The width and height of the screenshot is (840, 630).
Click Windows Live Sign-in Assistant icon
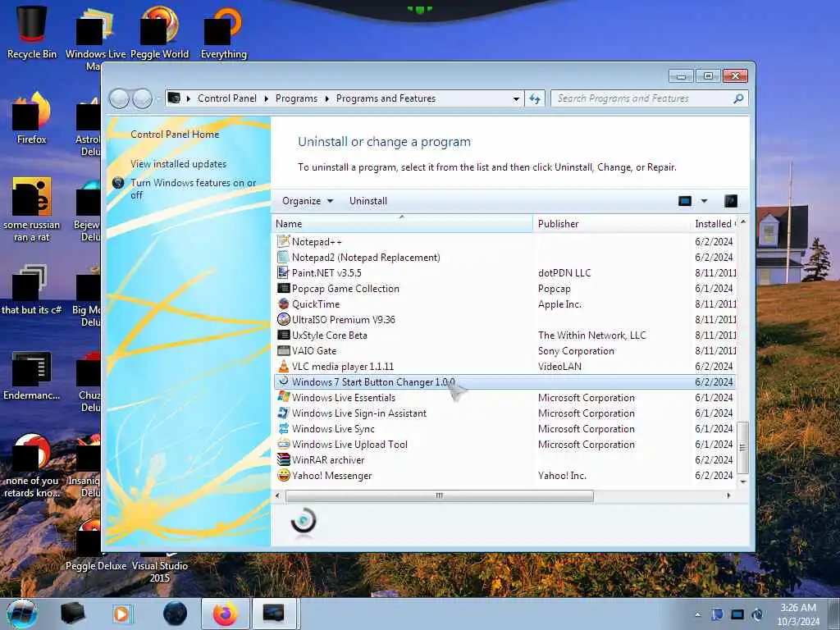283,413
